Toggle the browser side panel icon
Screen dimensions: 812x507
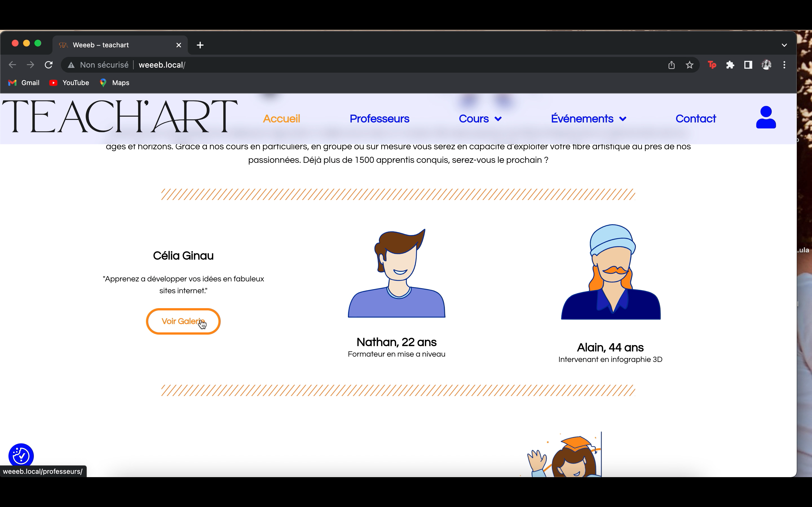click(748, 65)
